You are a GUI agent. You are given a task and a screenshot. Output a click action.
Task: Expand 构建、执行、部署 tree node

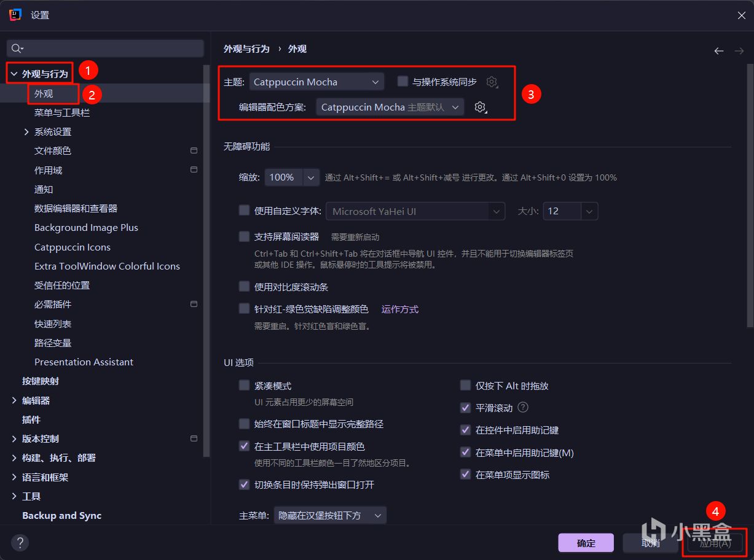(14, 458)
